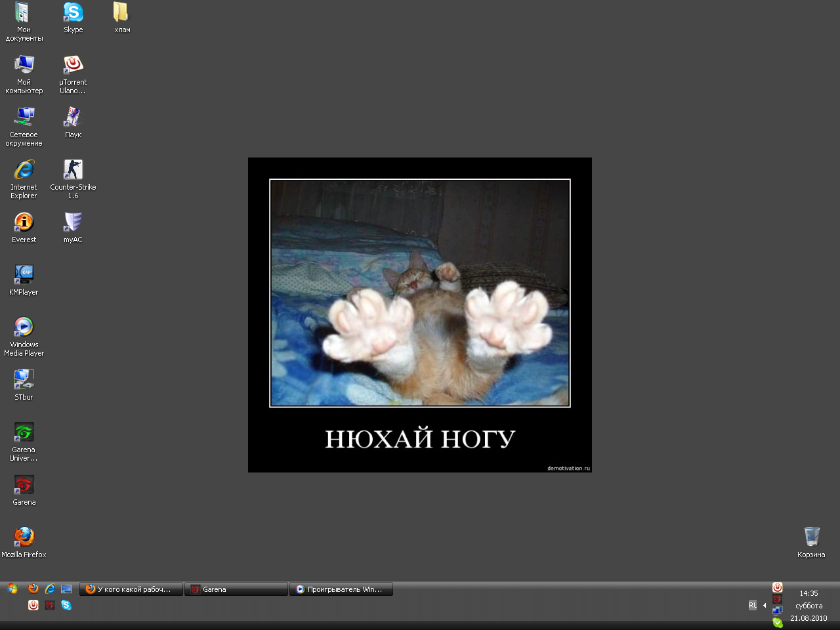
Task: Open the Skype desktop shortcut
Action: tap(73, 12)
